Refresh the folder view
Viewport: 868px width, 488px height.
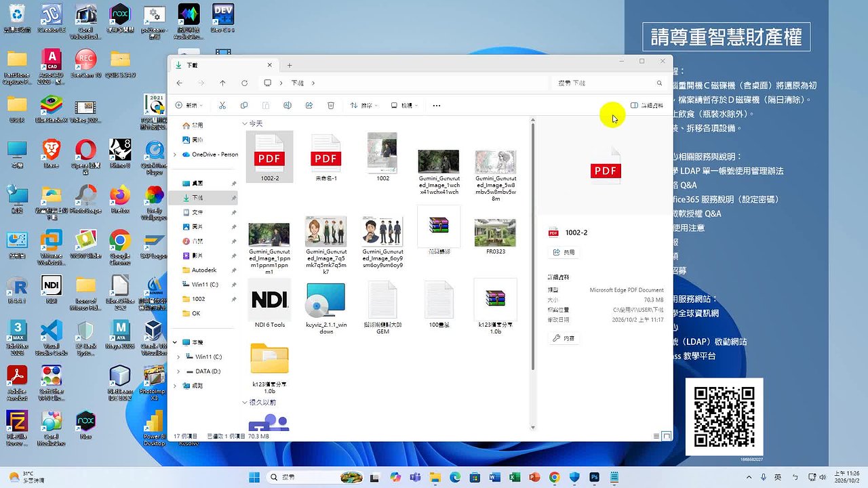[244, 83]
